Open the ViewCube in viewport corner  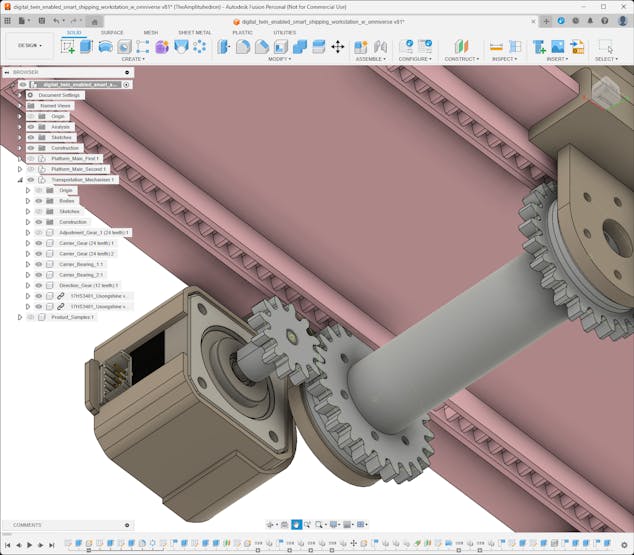[605, 93]
